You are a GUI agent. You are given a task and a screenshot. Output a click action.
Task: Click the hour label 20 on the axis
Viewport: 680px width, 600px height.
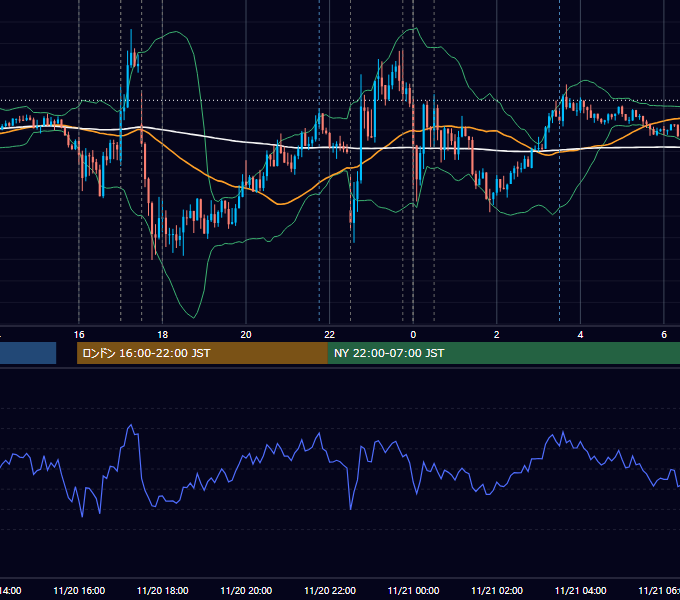[x=246, y=335]
